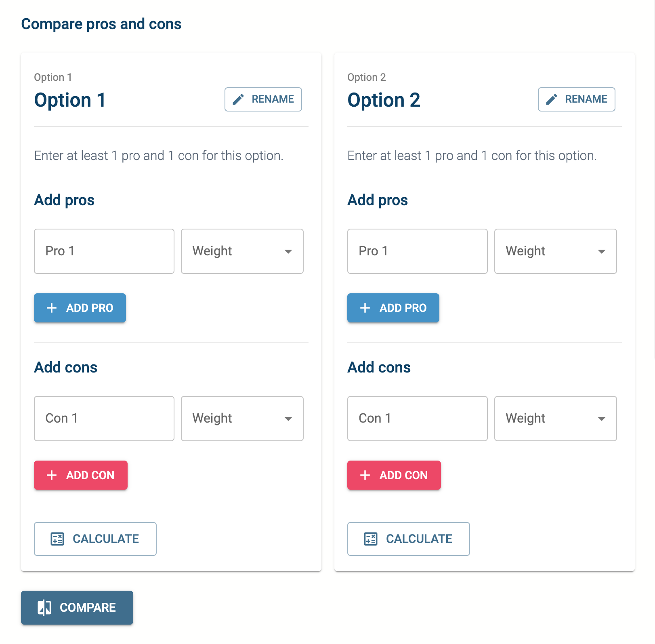Click into Pro 1 field under Option 2

click(x=418, y=251)
